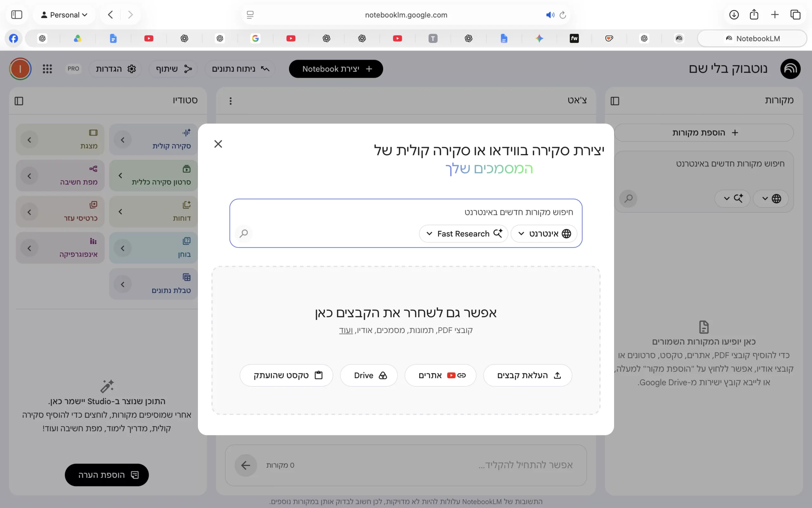Select the כרטיסי עזר flashcards card
812x508 pixels.
click(x=60, y=212)
